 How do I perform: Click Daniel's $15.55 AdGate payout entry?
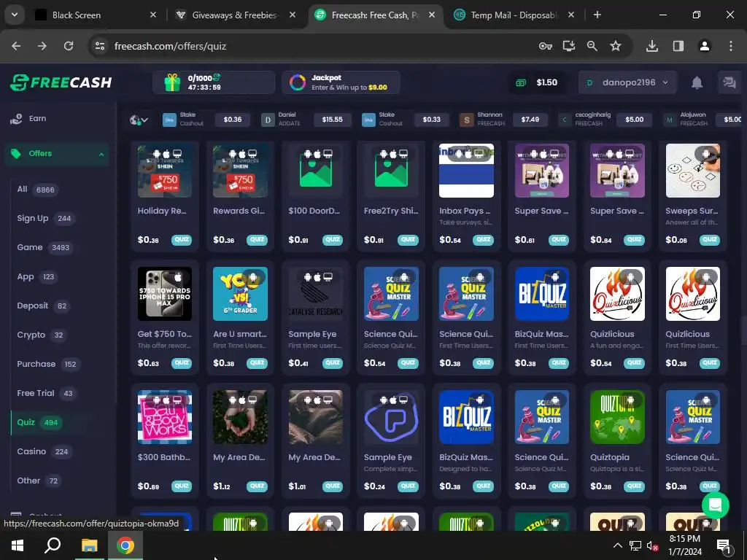pos(307,120)
